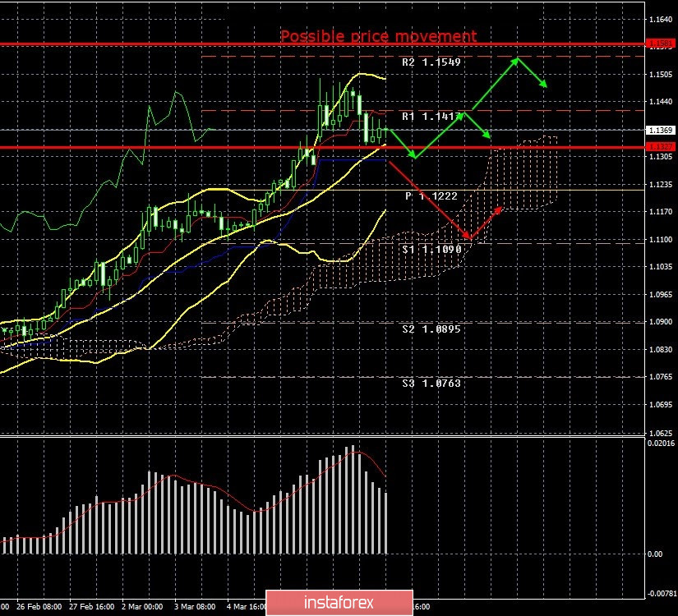Click the 1.0965 price axis value
This screenshot has height=616, width=678.
tap(661, 295)
